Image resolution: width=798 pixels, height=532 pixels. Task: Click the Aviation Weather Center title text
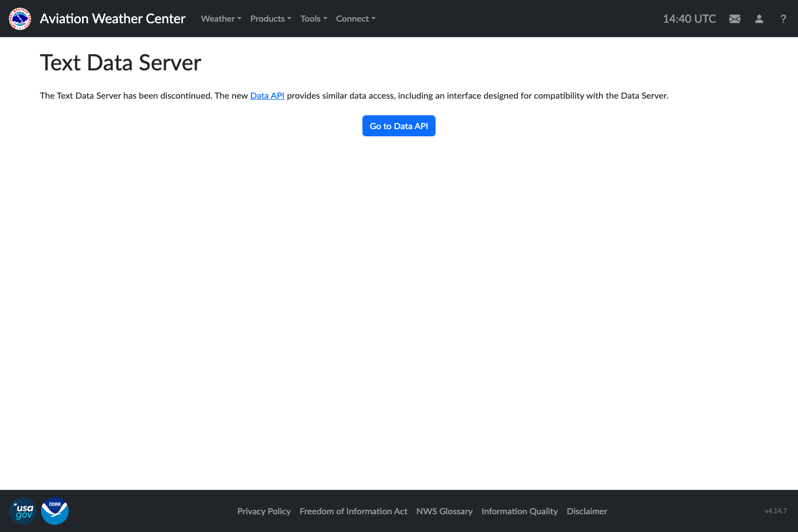click(112, 18)
